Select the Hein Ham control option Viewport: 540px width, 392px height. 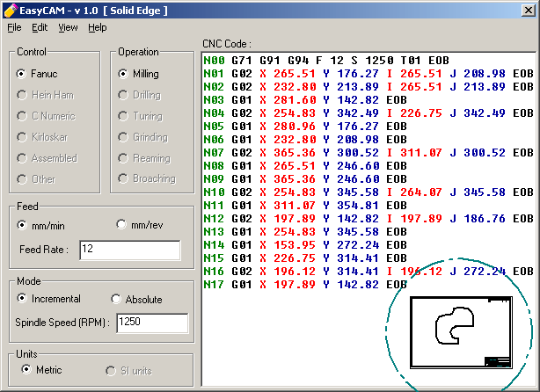pyautogui.click(x=45, y=95)
